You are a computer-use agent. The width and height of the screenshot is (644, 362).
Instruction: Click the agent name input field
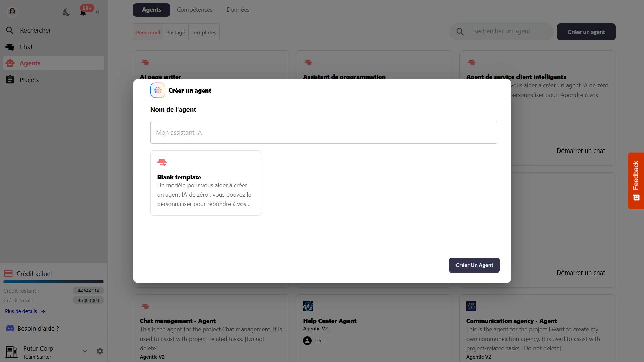pos(323,132)
